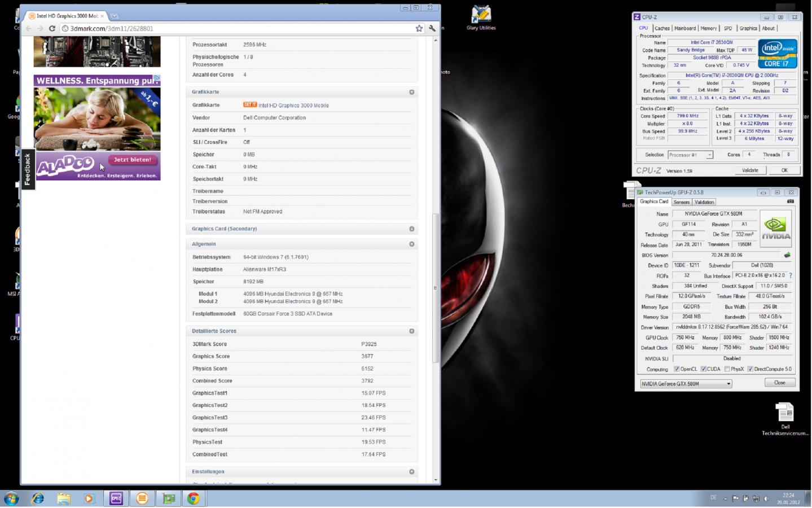Click the Validate button in CPU-Z
Screen dimensions: 812x508
click(750, 170)
